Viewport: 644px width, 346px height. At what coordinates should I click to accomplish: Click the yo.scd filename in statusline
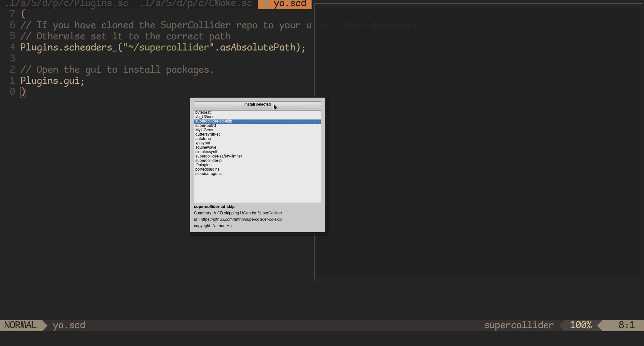69,325
